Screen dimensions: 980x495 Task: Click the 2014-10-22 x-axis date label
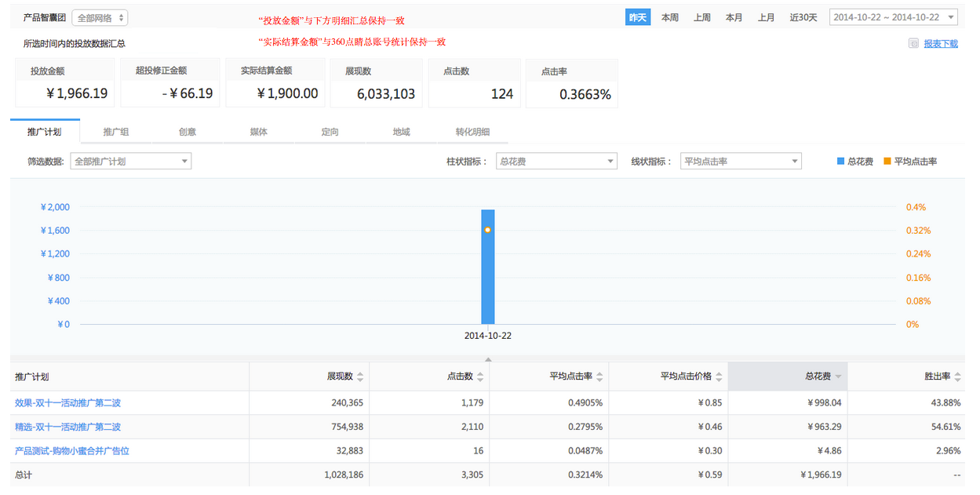488,336
